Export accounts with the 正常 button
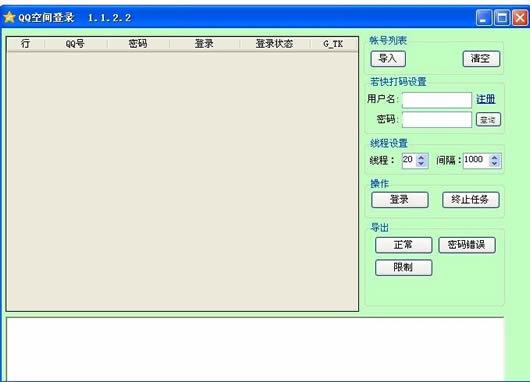 404,245
